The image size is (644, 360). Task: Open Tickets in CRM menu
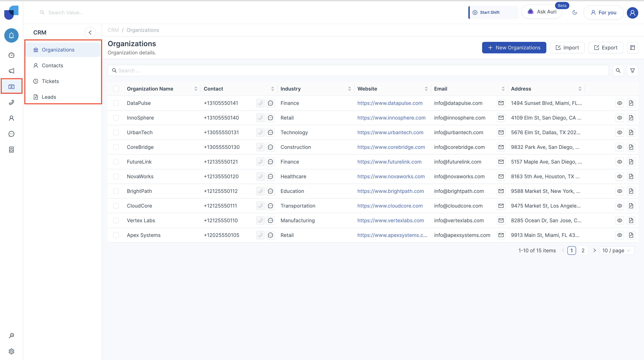[63, 81]
